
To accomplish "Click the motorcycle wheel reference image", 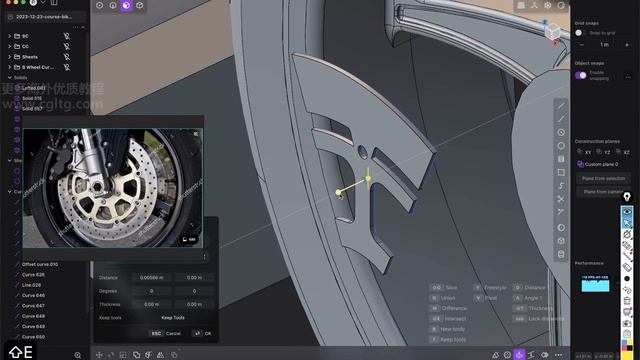I will tap(113, 188).
